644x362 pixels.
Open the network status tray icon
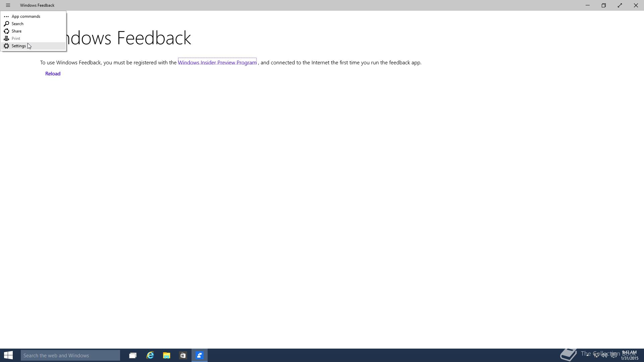[x=596, y=355]
